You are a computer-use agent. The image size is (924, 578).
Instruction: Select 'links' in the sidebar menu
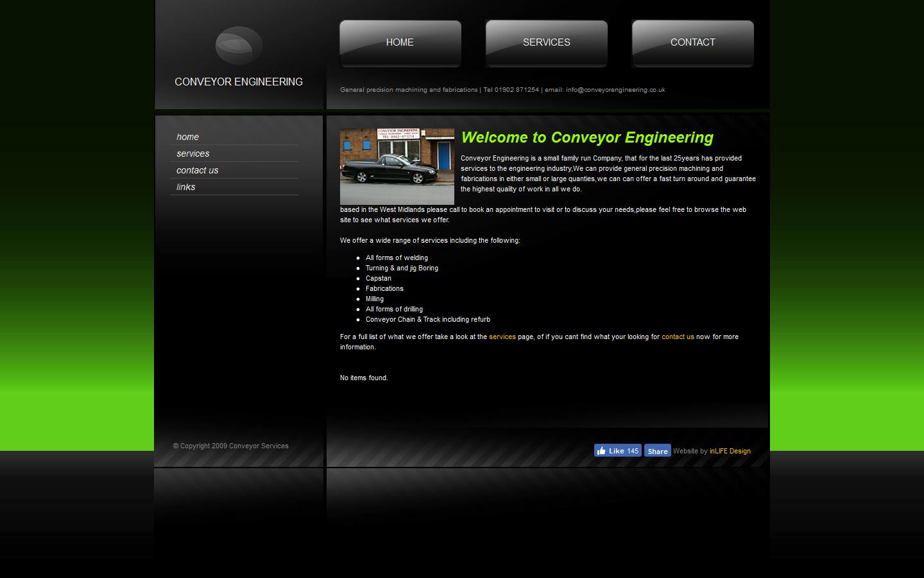(x=185, y=187)
